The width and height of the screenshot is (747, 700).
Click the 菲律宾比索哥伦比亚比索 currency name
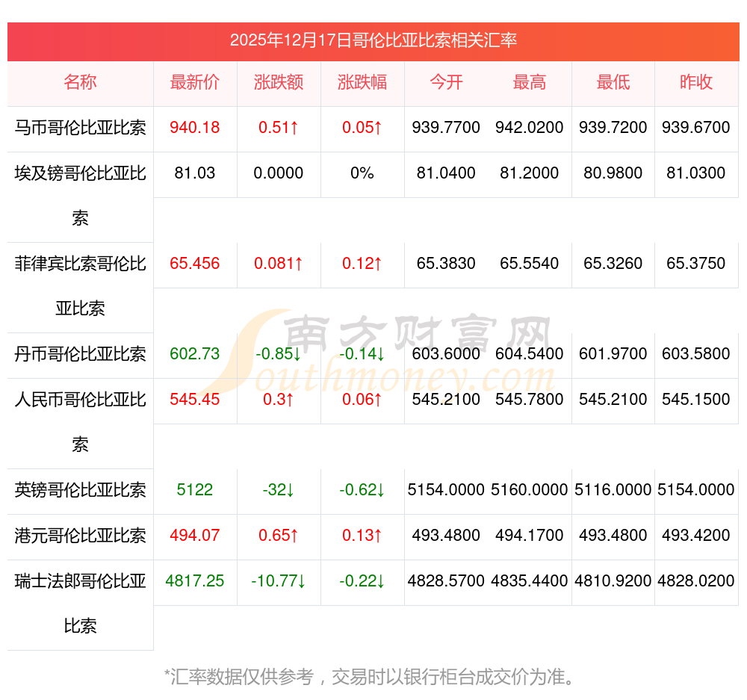pos(80,285)
